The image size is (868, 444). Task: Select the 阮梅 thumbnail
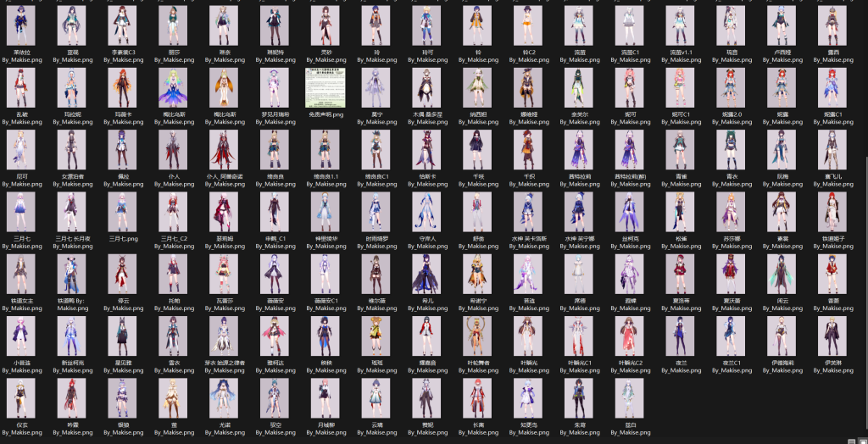coord(782,149)
